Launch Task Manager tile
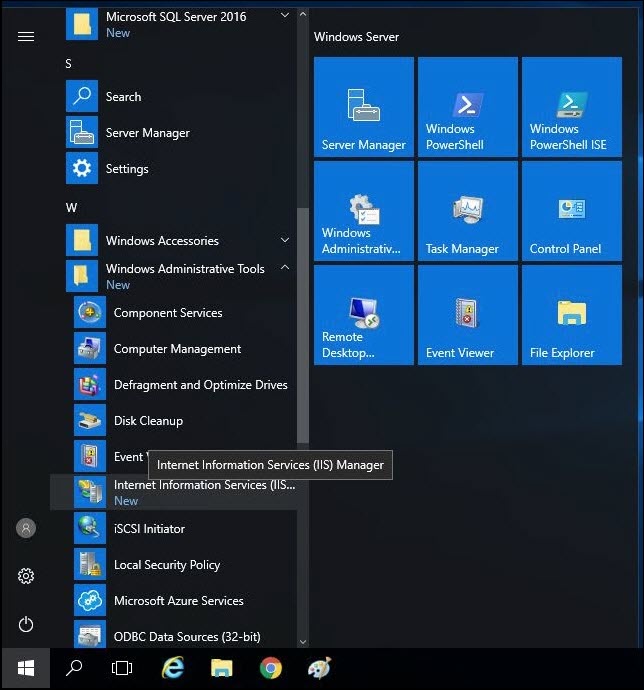Image resolution: width=644 pixels, height=690 pixels. point(468,211)
